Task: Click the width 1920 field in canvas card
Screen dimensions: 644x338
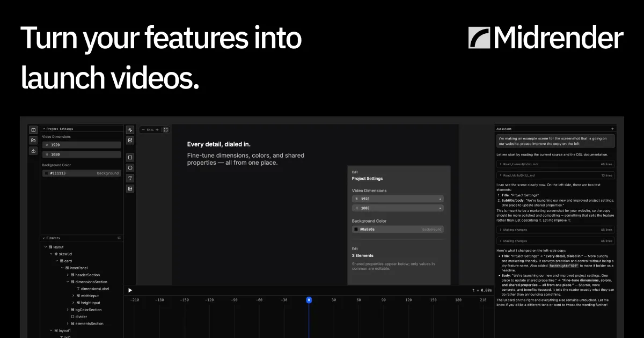Action: [398, 199]
